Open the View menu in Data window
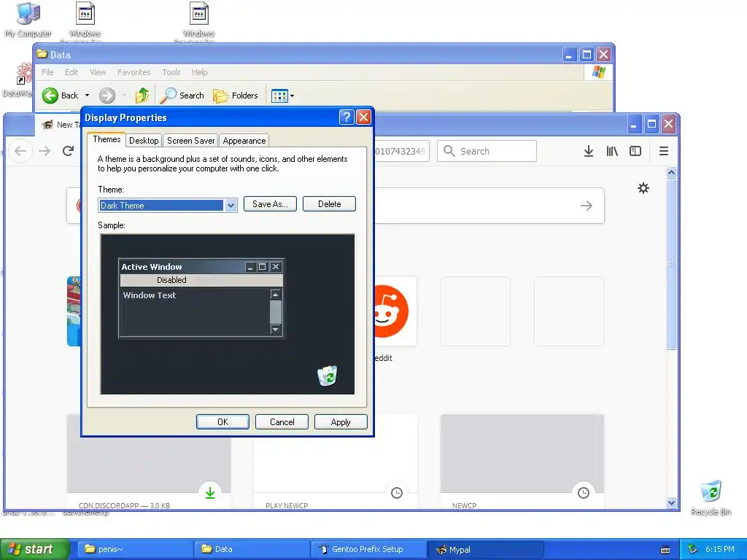Image resolution: width=747 pixels, height=560 pixels. [x=98, y=72]
